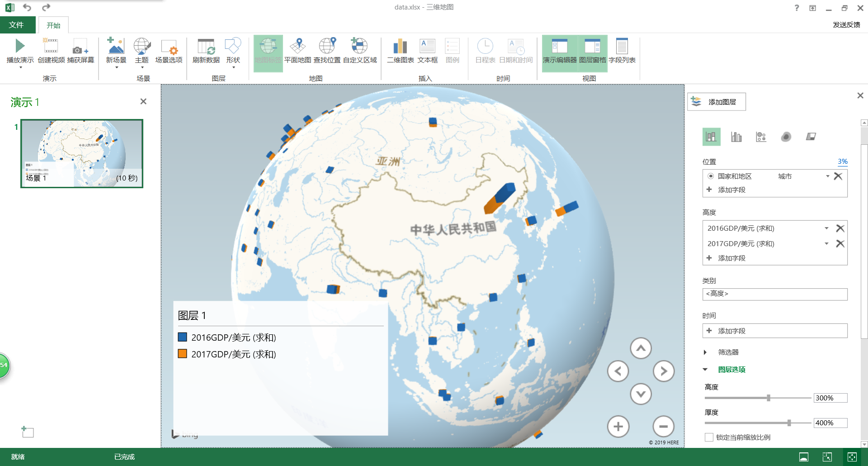
Task: Insert a 文本框 text box
Action: (x=427, y=51)
